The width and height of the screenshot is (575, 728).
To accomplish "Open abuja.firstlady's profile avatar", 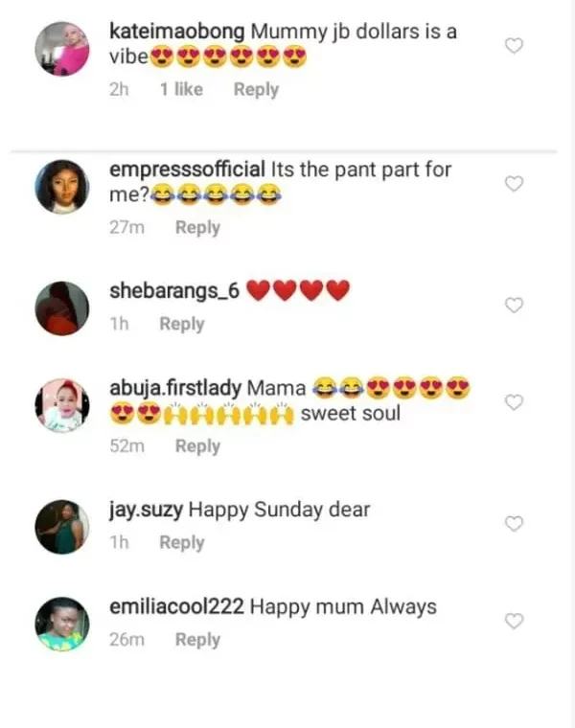I will (62, 404).
